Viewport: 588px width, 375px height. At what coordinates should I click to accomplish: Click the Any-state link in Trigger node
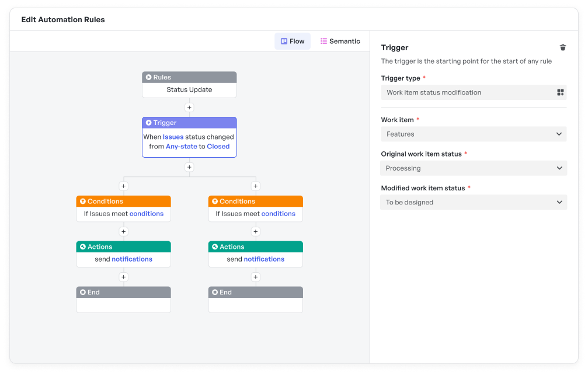(x=181, y=147)
